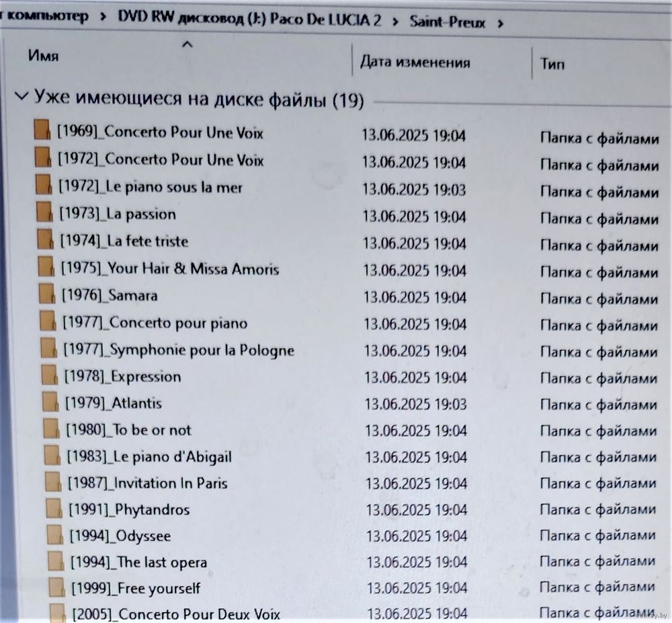Click the folder icon for [1972]_Concerto Pour Une Voix

click(x=44, y=157)
